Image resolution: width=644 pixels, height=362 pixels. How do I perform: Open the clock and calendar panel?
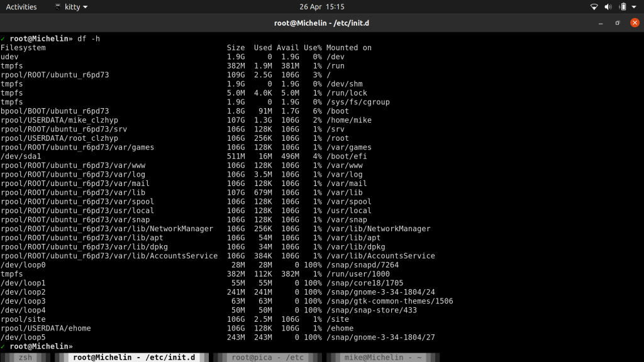point(322,7)
